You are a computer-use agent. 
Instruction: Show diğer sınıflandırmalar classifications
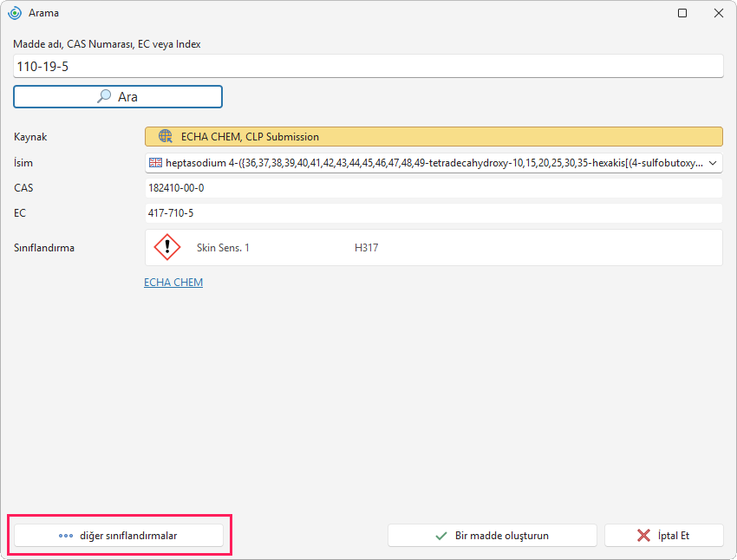pos(119,536)
